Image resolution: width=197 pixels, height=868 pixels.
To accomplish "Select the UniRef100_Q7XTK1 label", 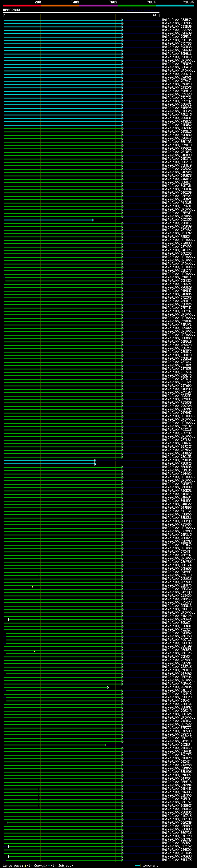I will pos(177,98).
